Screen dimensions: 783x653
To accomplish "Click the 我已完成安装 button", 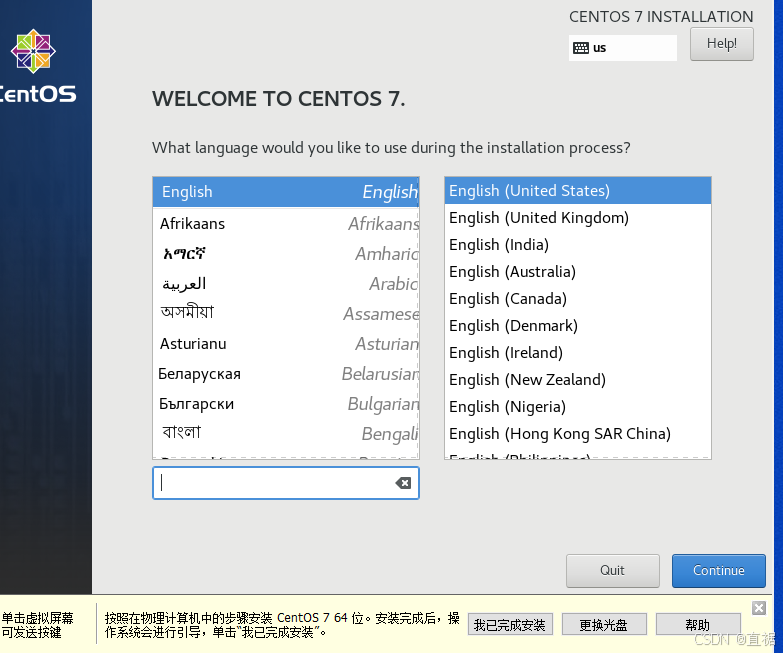I will pyautogui.click(x=510, y=625).
